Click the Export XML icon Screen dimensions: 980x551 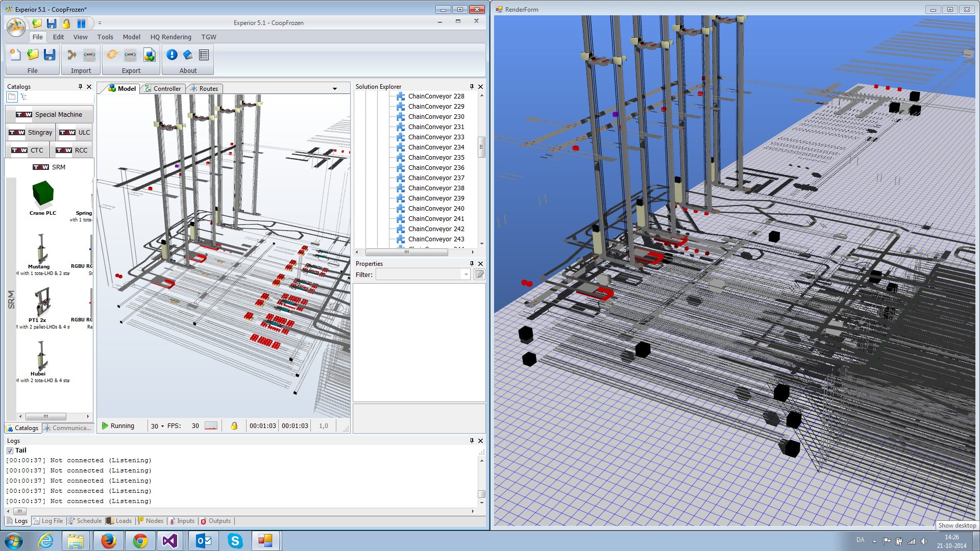coord(131,55)
